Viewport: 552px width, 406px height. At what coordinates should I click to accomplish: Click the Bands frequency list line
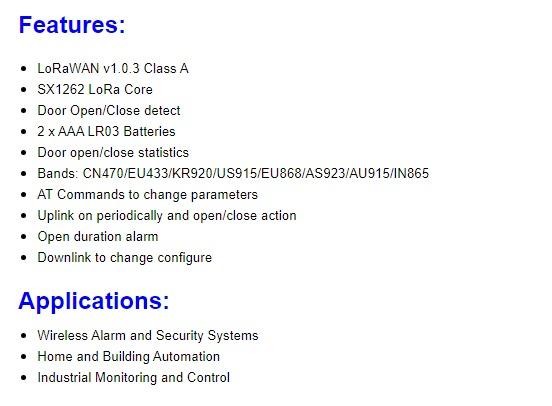pos(233,174)
